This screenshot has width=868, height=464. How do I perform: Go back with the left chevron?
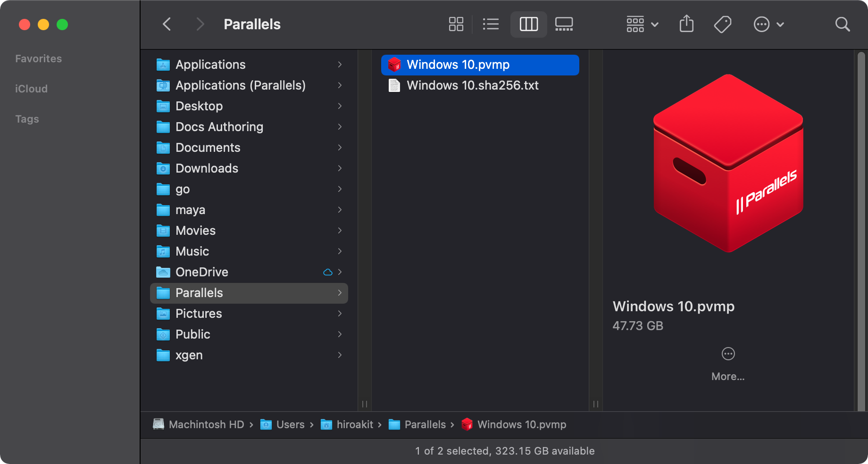tap(167, 24)
